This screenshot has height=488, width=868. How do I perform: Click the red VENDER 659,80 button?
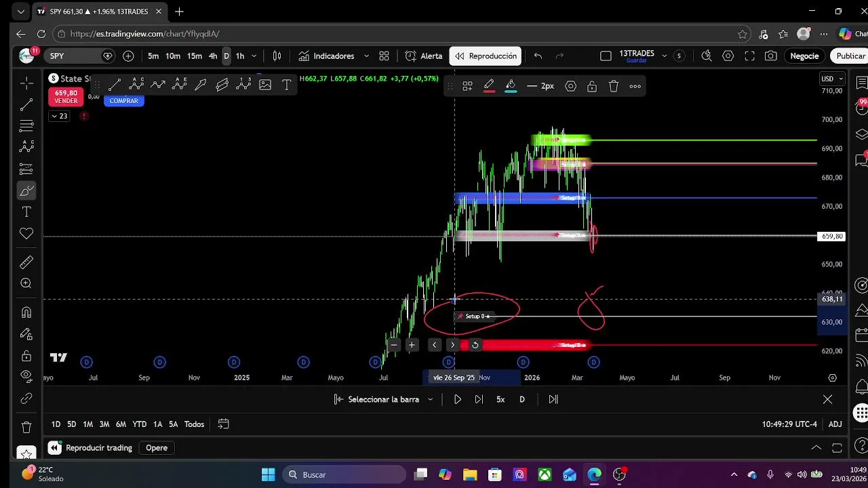pos(66,97)
